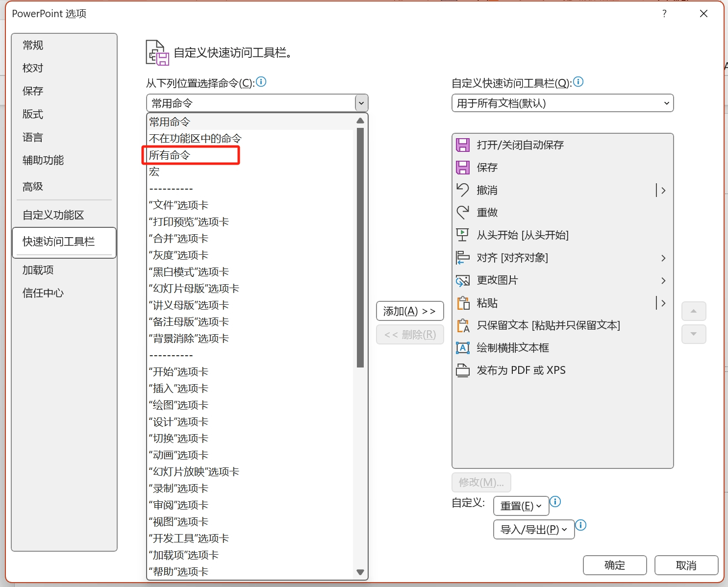
Task: Select 快速访问工具栏 in the sidebar
Action: (64, 242)
